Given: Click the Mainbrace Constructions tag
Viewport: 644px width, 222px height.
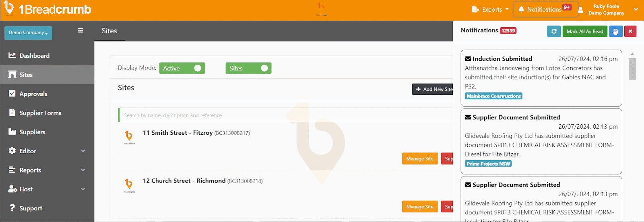Looking at the screenshot, I should (493, 96).
